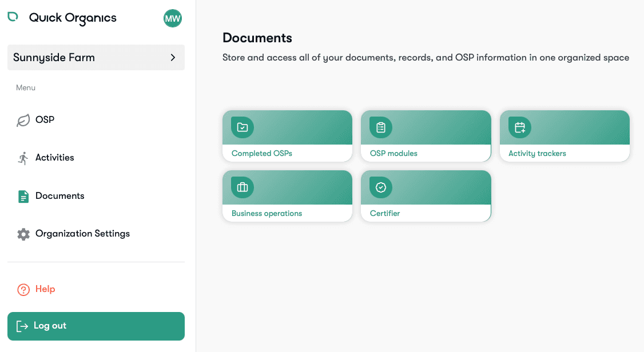Click the Completed OSPs checklist icon
This screenshot has width=644, height=352.
point(241,127)
